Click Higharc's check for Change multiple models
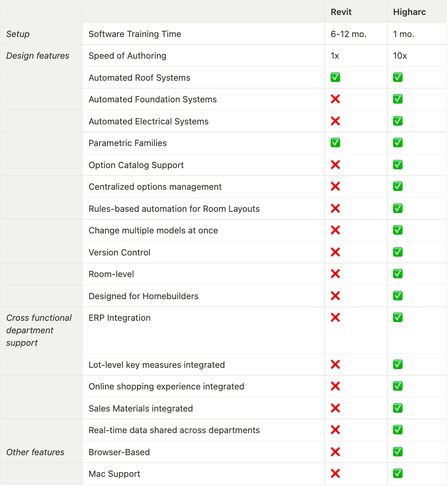This screenshot has width=448, height=486. click(398, 230)
